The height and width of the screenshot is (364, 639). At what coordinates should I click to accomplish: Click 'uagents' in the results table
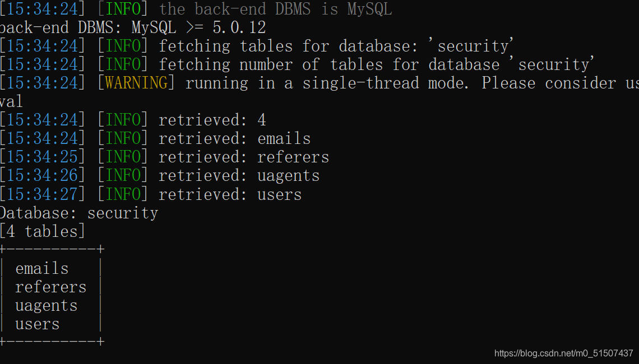[x=47, y=306]
